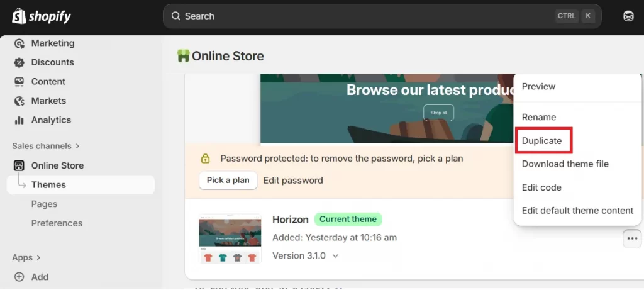Click the Add apps plus icon
This screenshot has height=290, width=644.
19,277
